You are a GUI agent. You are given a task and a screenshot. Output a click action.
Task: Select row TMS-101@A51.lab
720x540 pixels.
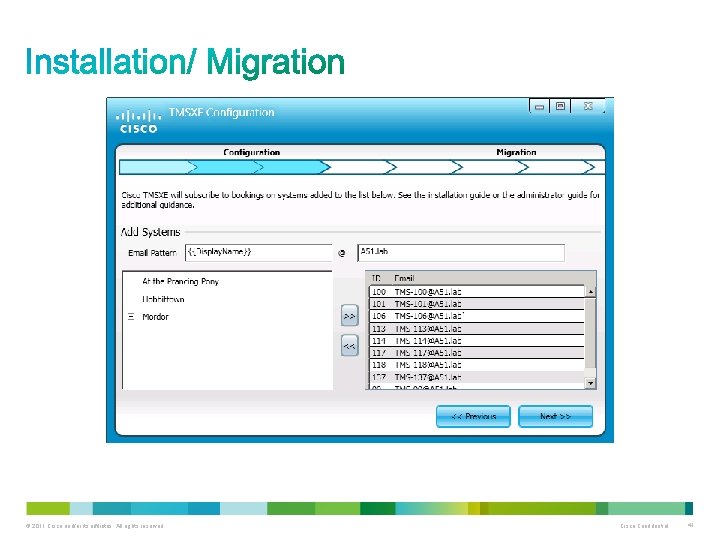[477, 304]
